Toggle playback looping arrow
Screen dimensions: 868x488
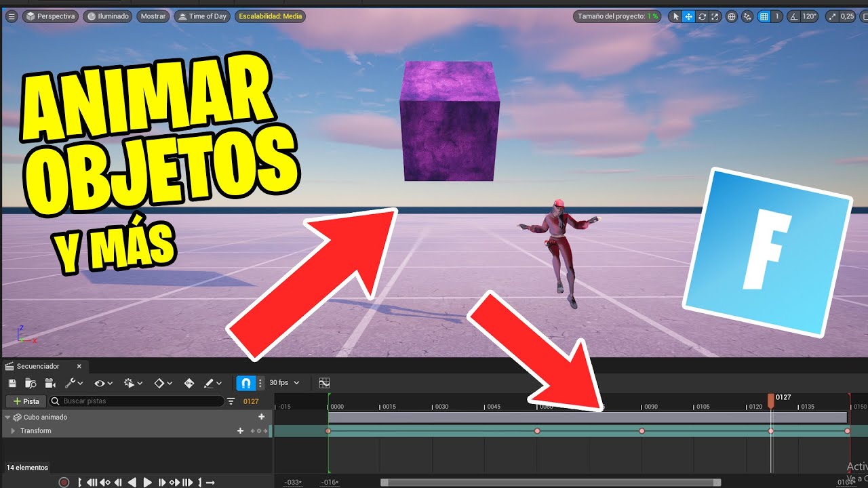tap(210, 483)
